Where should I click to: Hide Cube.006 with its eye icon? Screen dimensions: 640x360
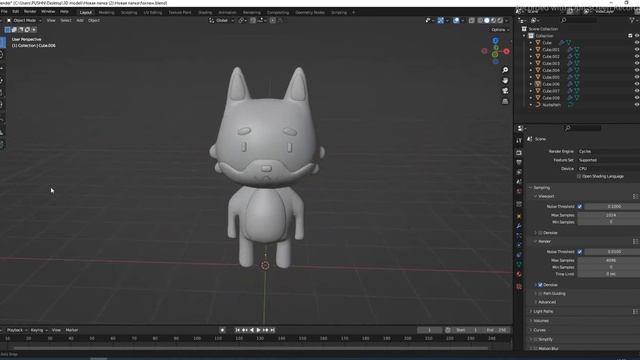tap(636, 84)
